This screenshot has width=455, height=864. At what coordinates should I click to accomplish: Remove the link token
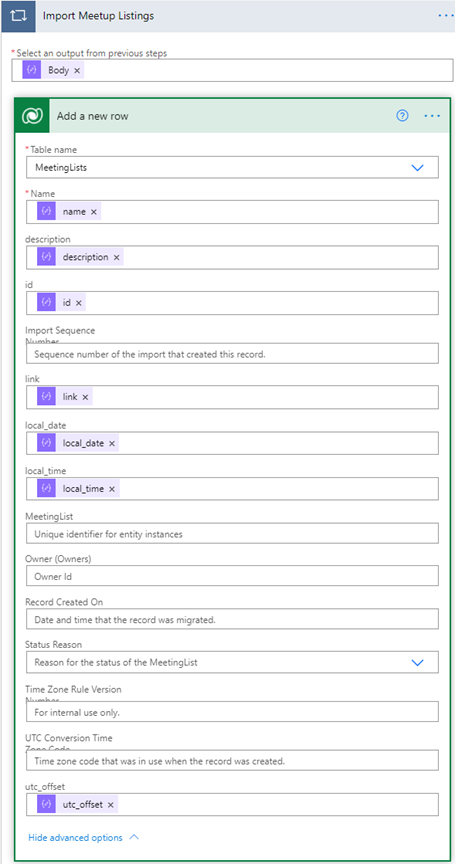[x=85, y=397]
